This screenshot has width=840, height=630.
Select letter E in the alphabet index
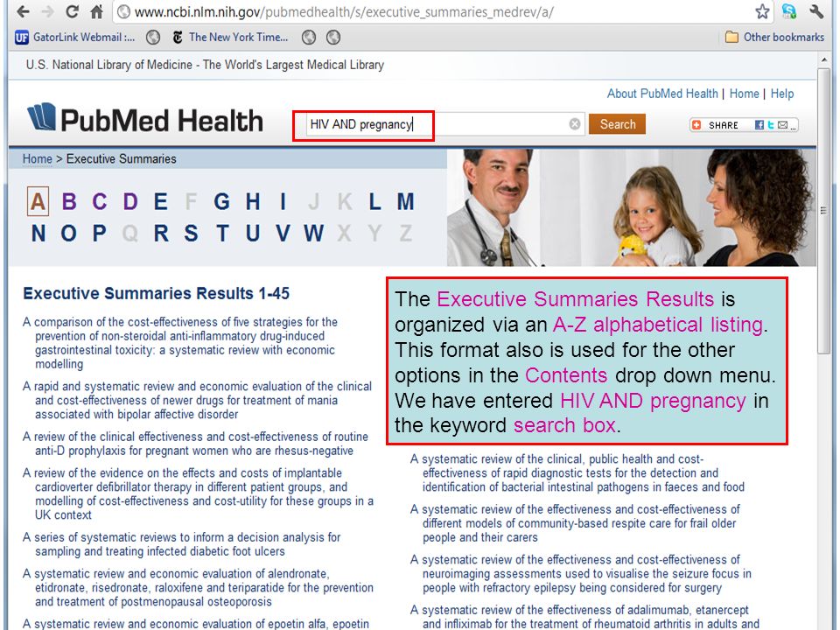click(161, 201)
